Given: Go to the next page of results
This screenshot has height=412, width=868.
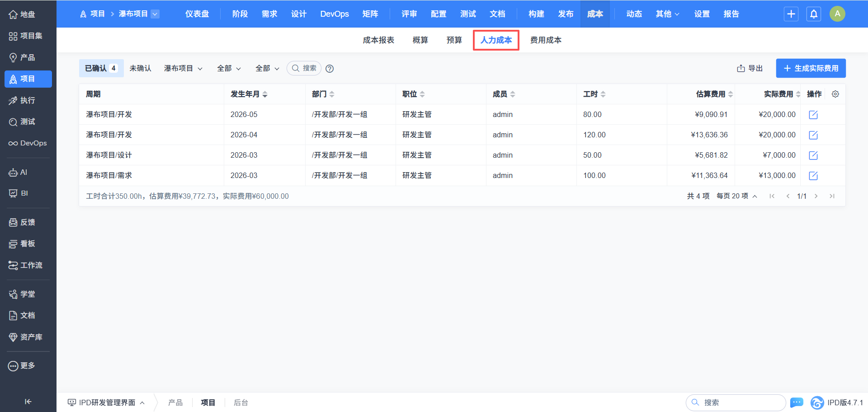Looking at the screenshot, I should [816, 196].
